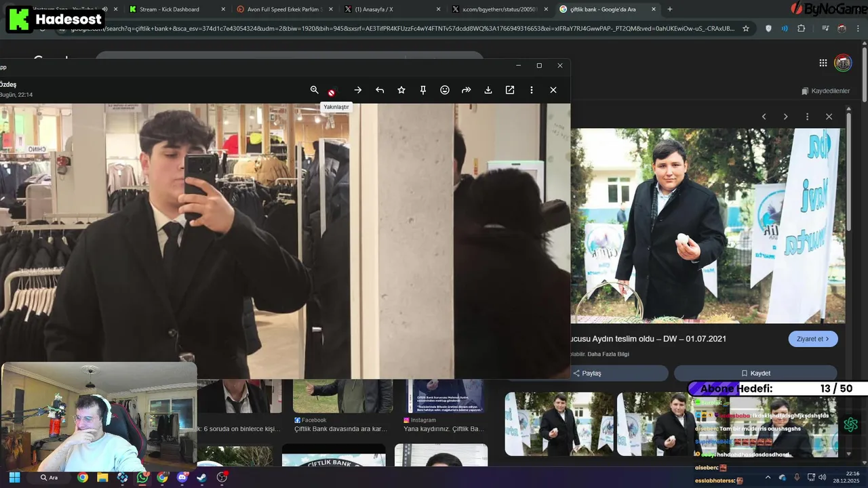Open more options in Google image panel
Image resolution: width=868 pixels, height=488 pixels.
click(807, 117)
